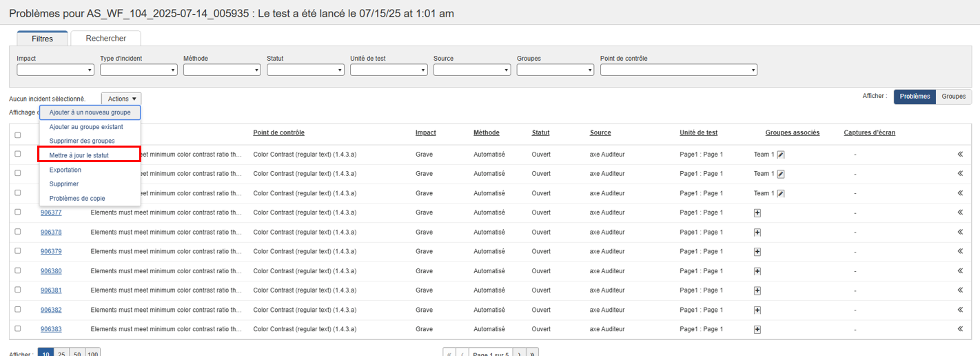Switch to the Rechercher tab
Image resolution: width=980 pixels, height=356 pixels.
(105, 39)
